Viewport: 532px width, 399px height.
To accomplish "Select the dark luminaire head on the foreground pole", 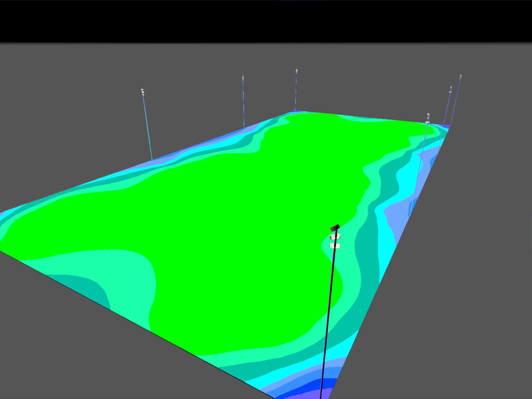I will point(335,227).
